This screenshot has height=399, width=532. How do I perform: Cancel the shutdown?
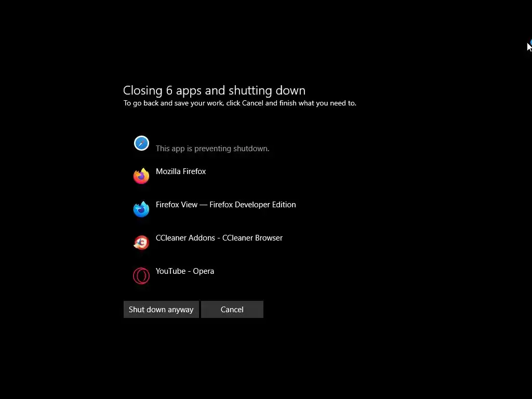tap(232, 310)
